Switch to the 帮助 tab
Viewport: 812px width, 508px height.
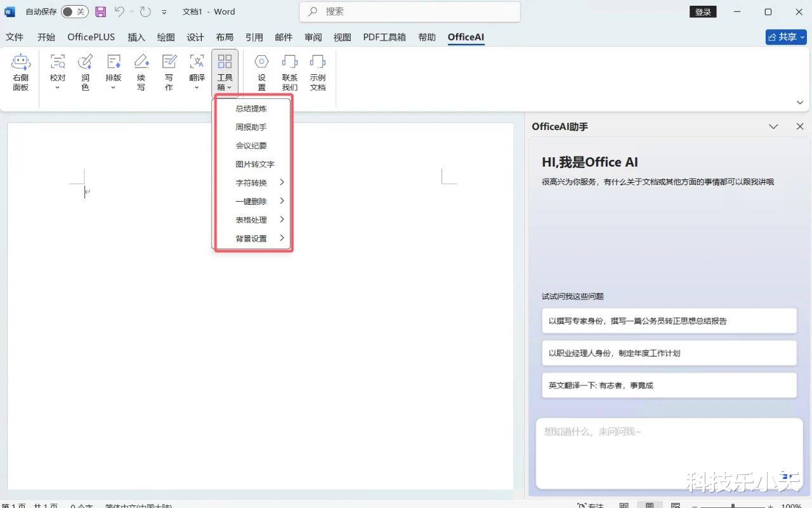coord(427,37)
